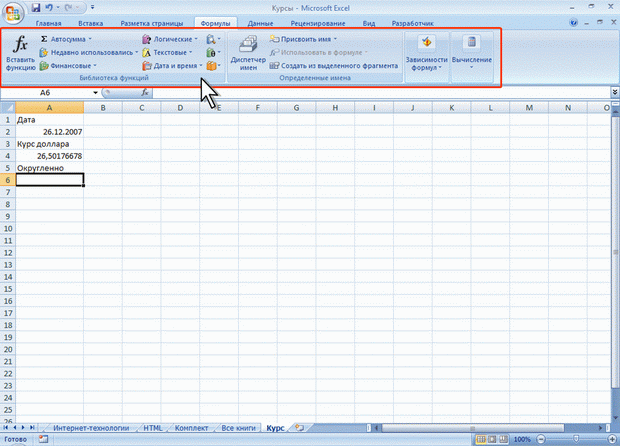Click Присвоить имя

[x=303, y=39]
